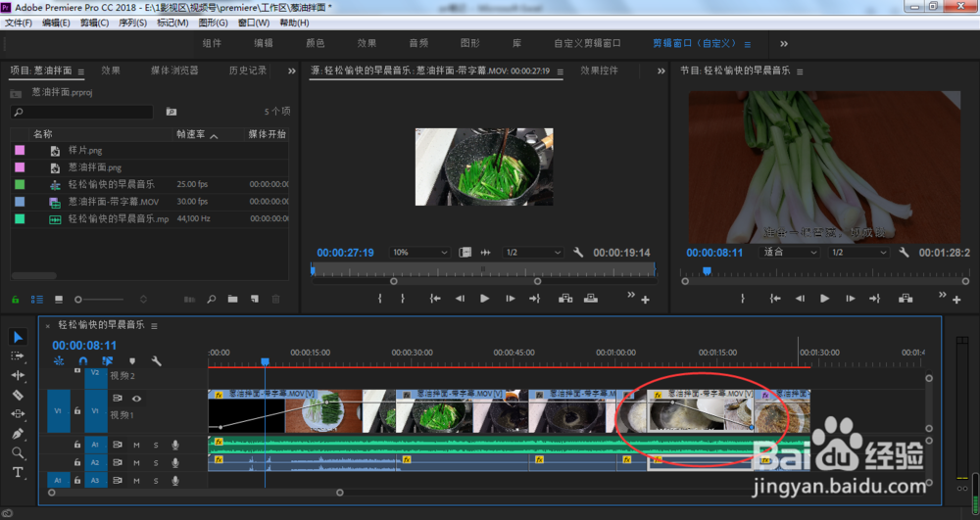Click pink label swatch of 样片.png
This screenshot has width=980, height=520.
pos(20,151)
